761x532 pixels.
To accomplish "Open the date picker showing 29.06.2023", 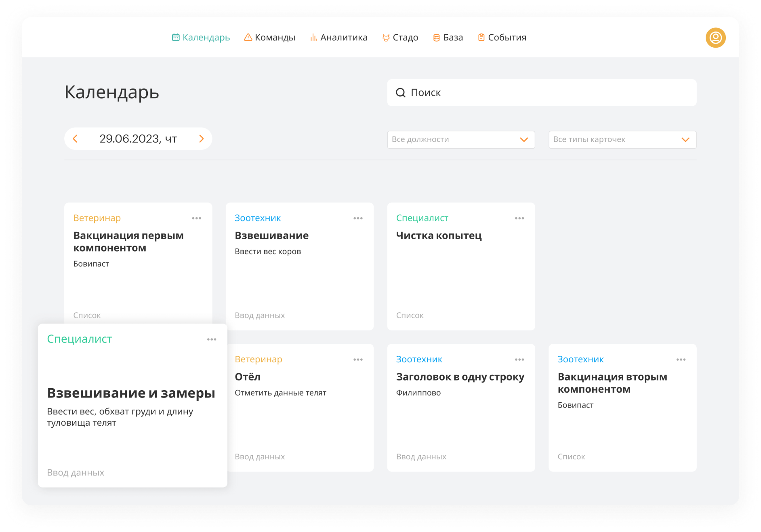I will pos(138,139).
